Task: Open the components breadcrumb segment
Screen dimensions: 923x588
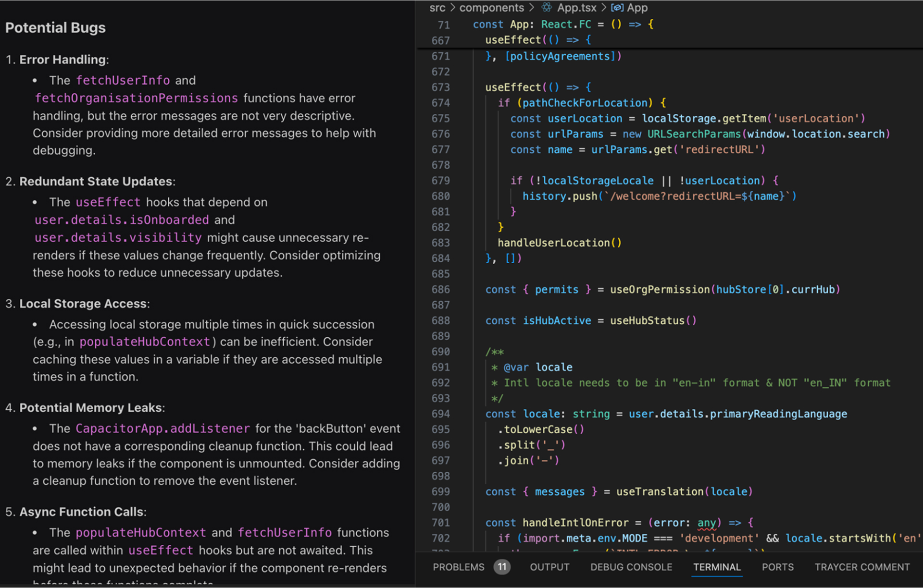Action: [x=491, y=8]
